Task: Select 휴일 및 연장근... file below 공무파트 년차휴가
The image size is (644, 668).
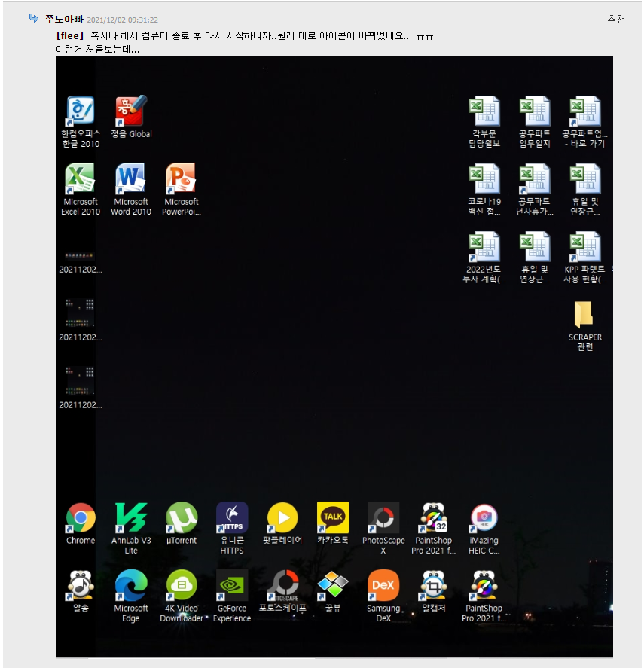Action: [535, 257]
